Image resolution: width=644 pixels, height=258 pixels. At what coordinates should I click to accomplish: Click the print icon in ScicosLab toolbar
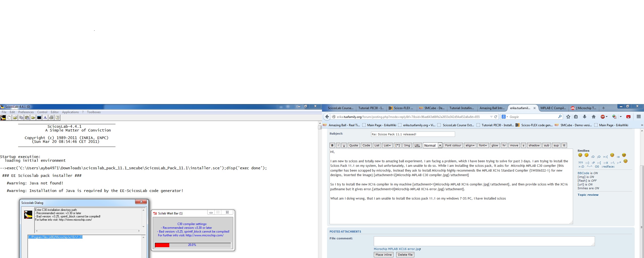51,118
